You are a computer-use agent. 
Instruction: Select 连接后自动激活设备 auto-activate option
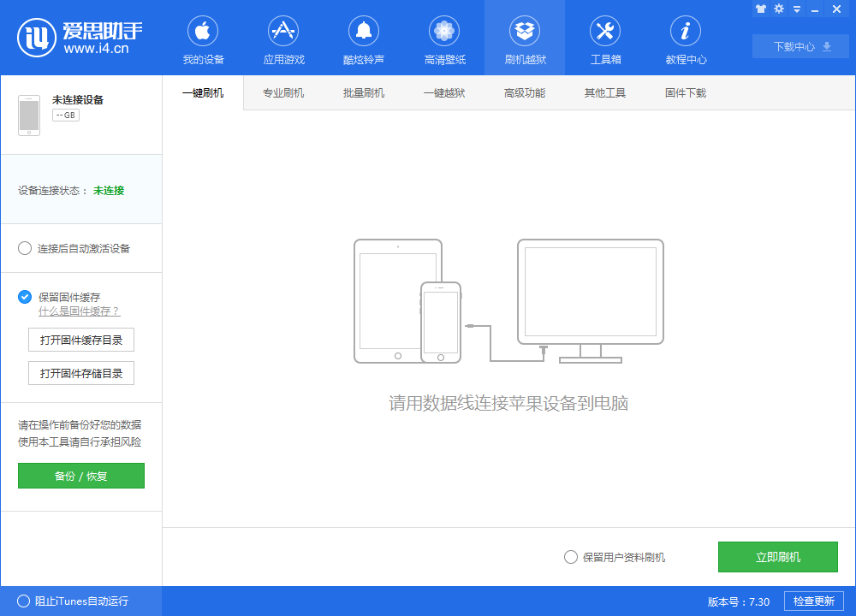tap(24, 248)
